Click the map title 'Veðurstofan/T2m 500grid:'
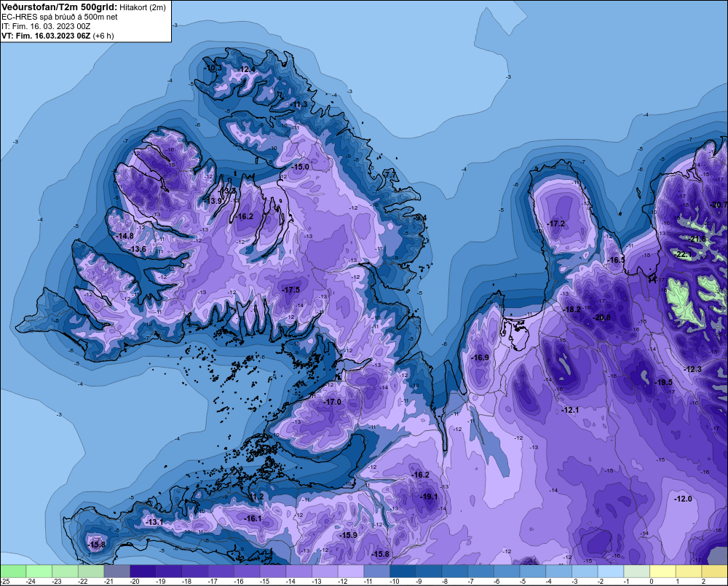This screenshot has height=586, width=728. [x=60, y=7]
